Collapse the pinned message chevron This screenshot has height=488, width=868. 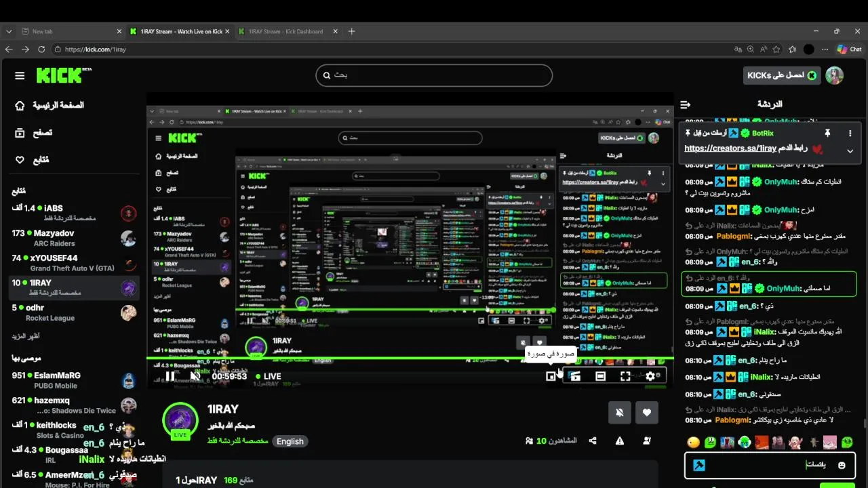850,150
